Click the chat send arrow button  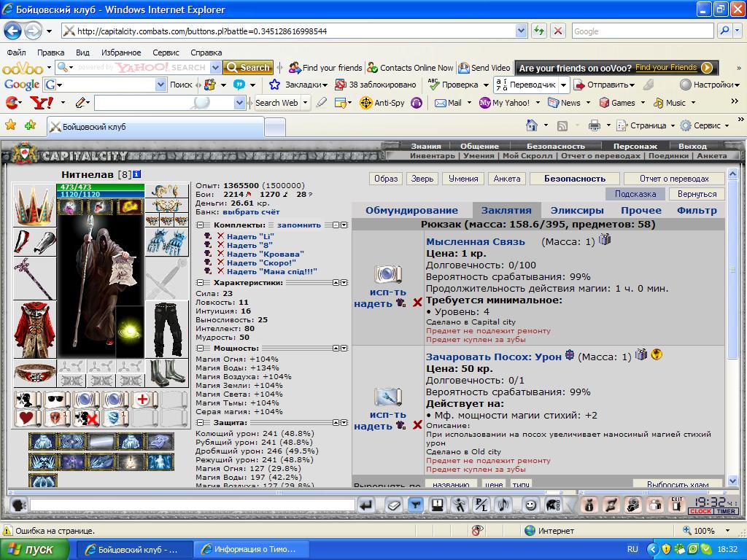click(x=366, y=505)
